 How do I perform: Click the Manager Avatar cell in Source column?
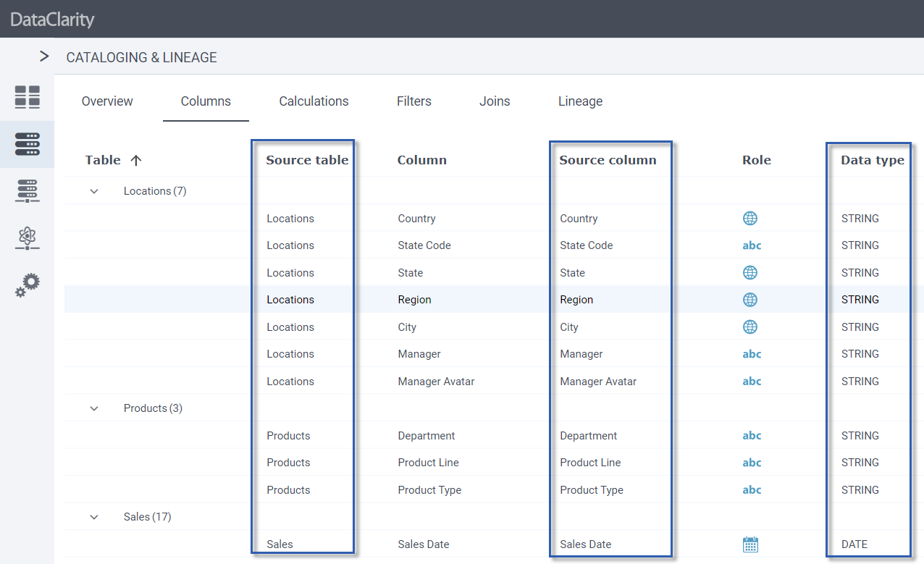point(598,382)
